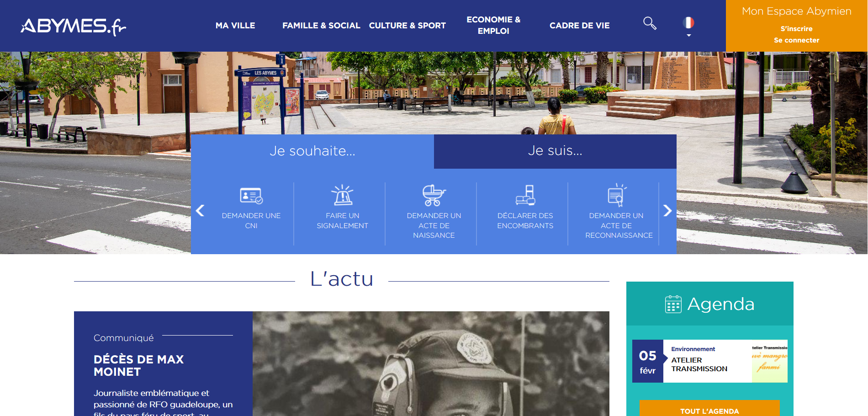Image resolution: width=868 pixels, height=416 pixels.
Task: Click the ID card icon for CNI
Action: click(x=251, y=196)
